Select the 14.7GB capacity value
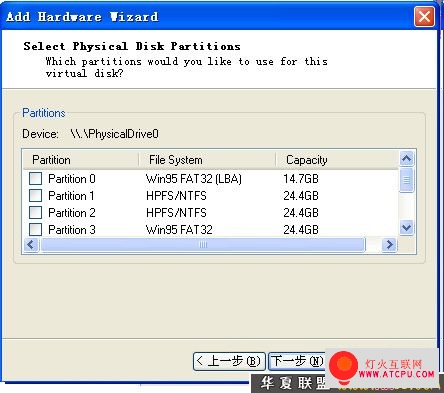 301,179
